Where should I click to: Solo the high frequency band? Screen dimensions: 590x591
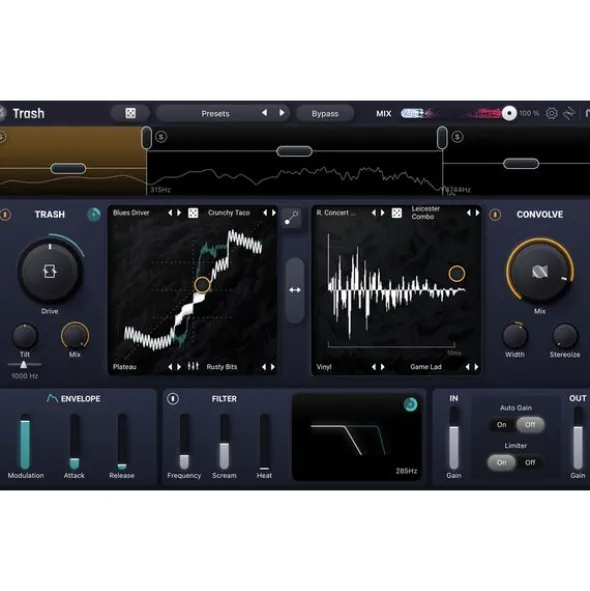(x=457, y=136)
